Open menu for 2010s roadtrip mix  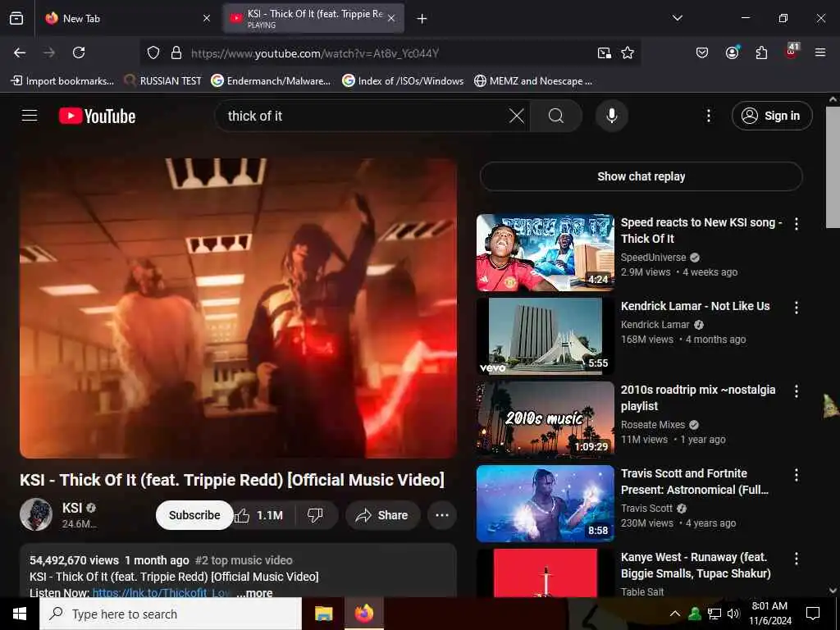pyautogui.click(x=796, y=391)
